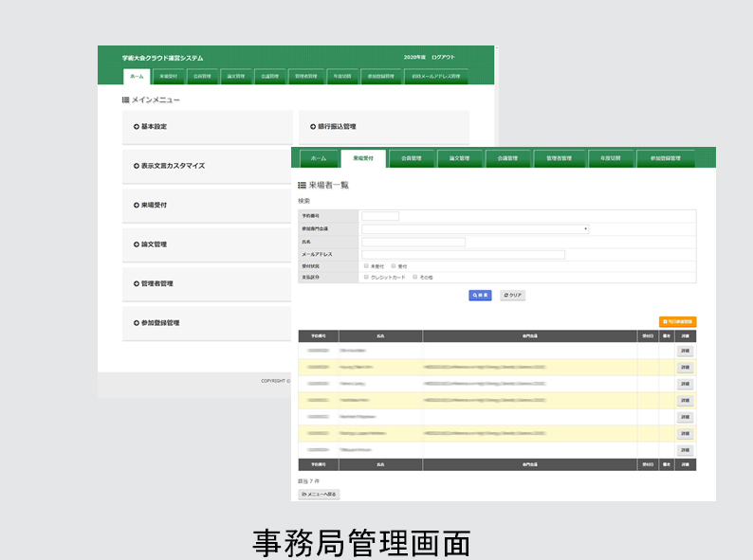Open 来場受付 card in main menu

[207, 206]
